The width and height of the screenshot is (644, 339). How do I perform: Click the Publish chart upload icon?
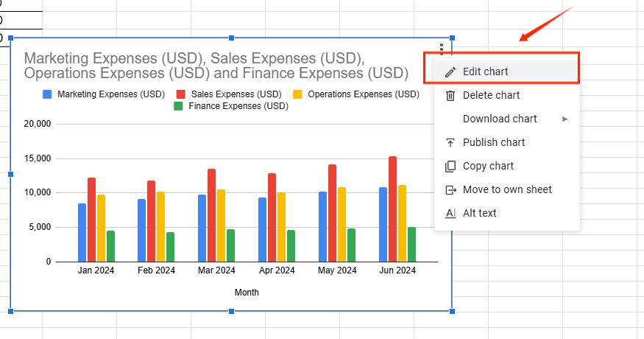click(450, 142)
